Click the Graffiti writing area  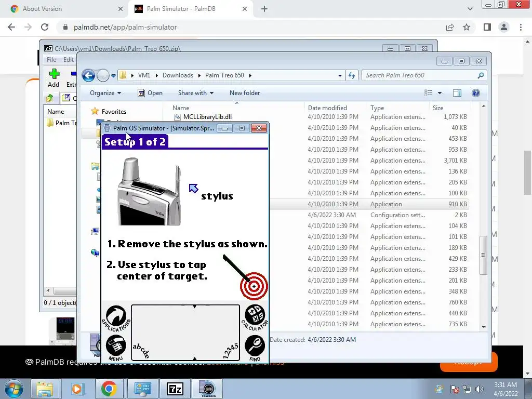[185, 332]
